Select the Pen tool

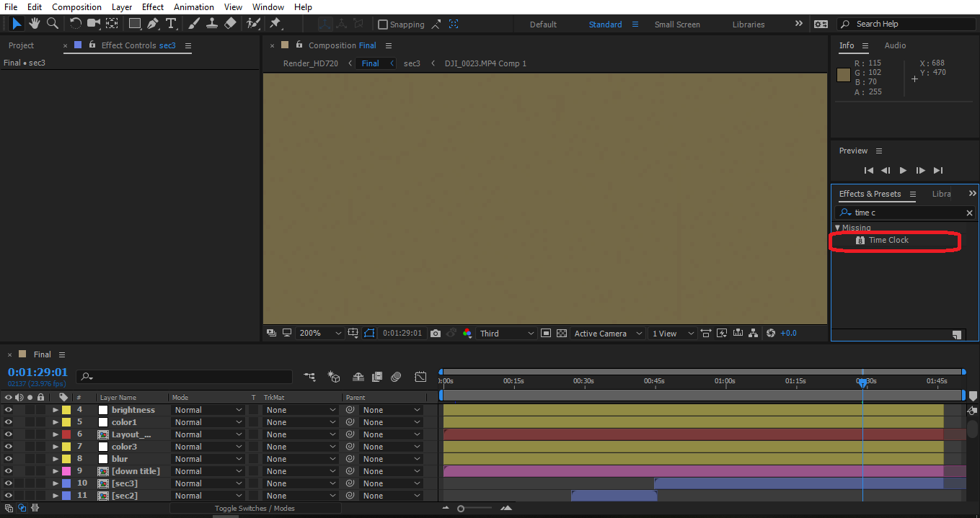coord(153,24)
